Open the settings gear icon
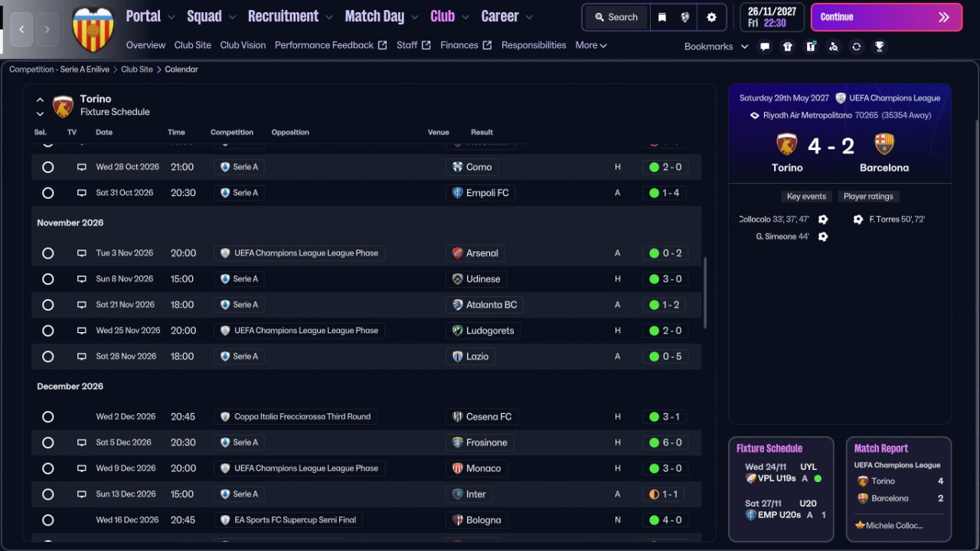The width and height of the screenshot is (980, 551). (711, 17)
